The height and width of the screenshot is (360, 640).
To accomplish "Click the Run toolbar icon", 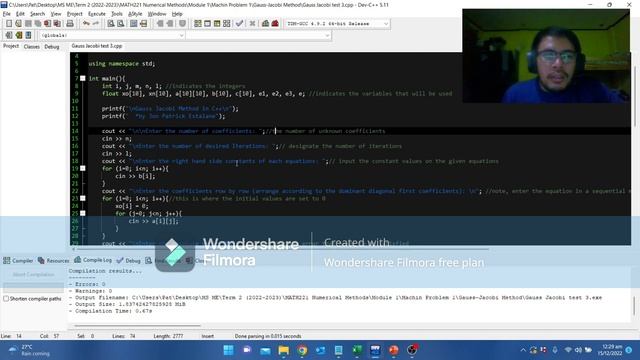I will tap(207, 24).
